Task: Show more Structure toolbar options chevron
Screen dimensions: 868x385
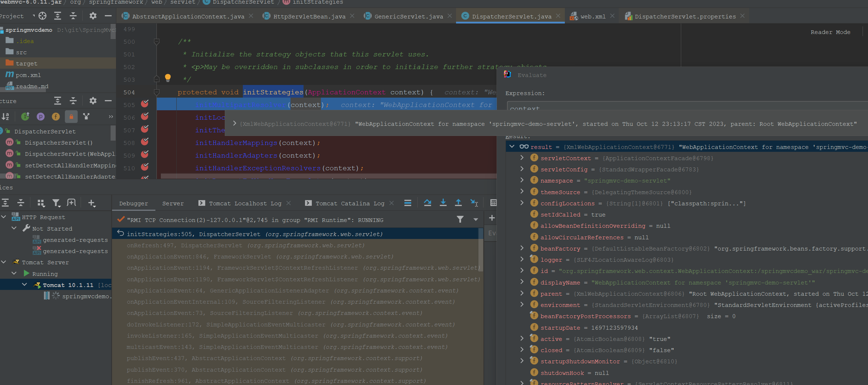Action: tap(111, 116)
